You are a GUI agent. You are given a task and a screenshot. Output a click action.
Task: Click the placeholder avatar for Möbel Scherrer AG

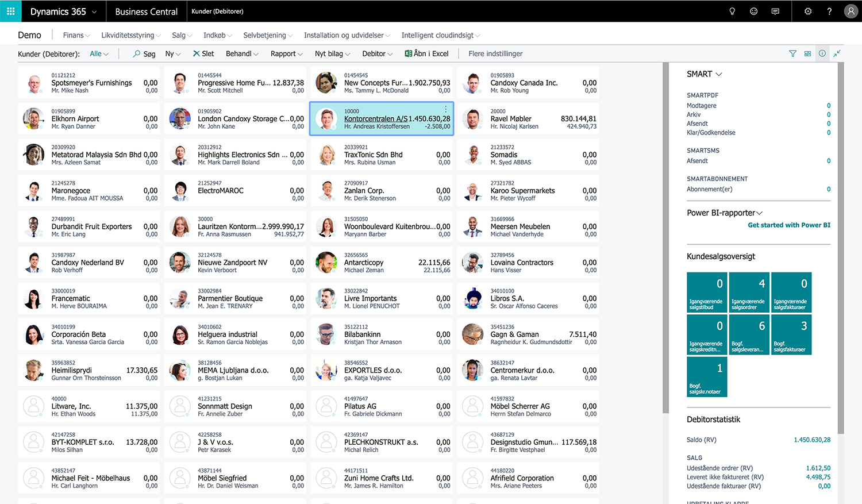point(472,406)
